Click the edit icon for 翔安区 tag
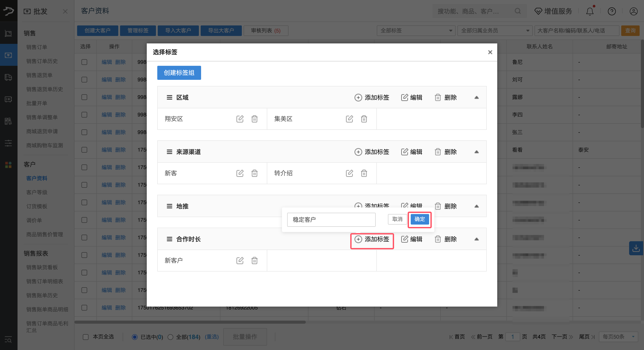 click(240, 119)
